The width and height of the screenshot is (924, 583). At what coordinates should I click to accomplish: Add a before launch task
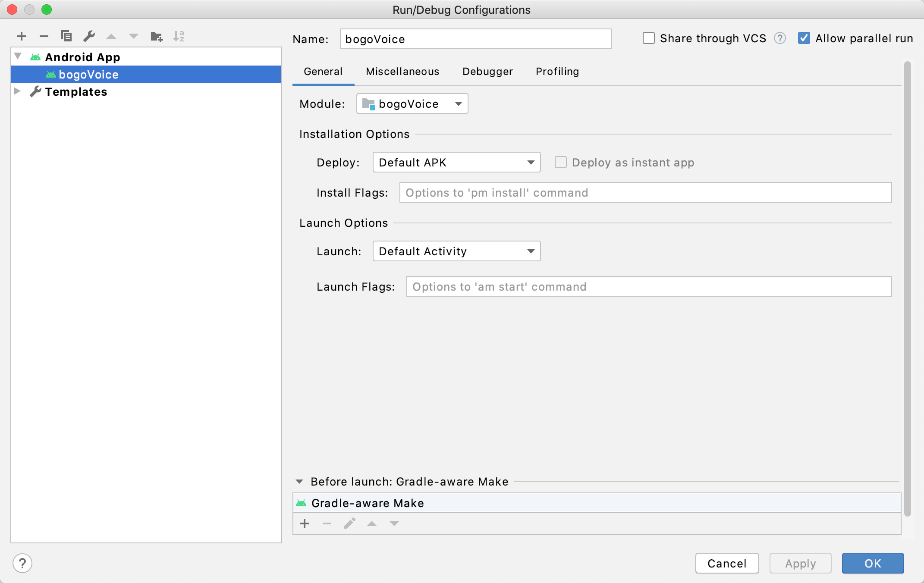(305, 523)
